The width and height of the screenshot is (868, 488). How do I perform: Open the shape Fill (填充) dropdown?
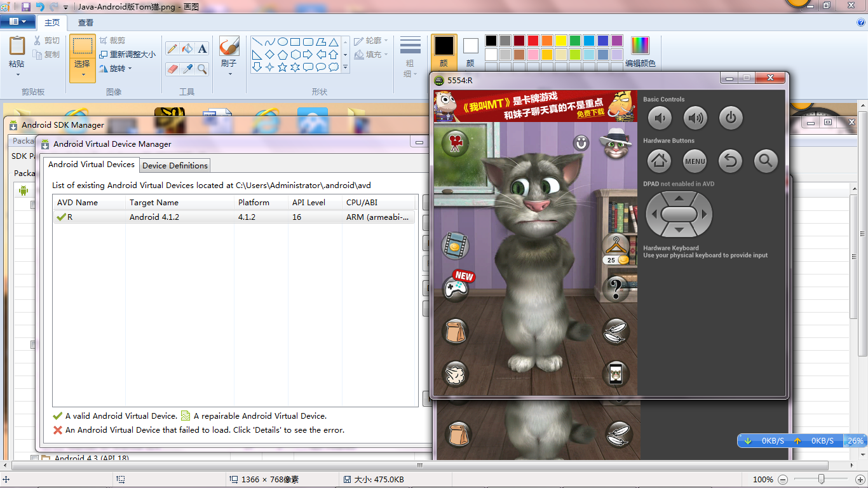click(371, 55)
